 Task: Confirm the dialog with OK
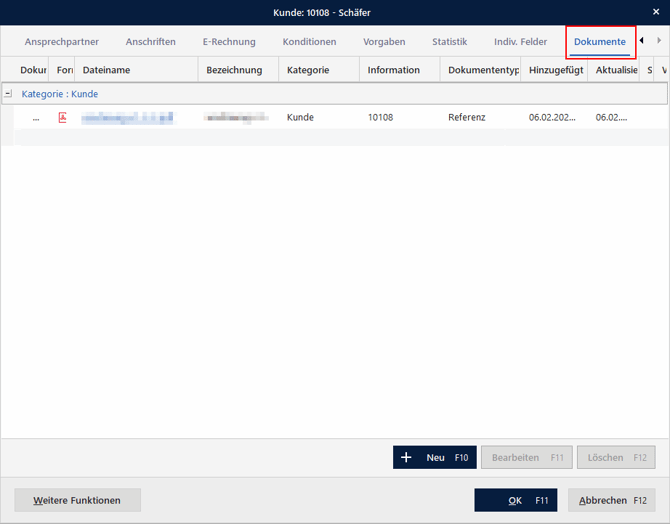click(515, 500)
